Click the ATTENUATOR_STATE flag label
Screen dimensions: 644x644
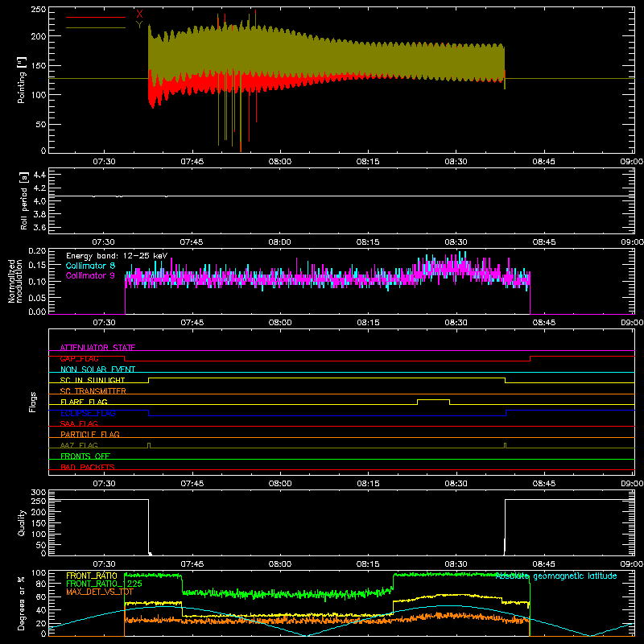point(97,348)
